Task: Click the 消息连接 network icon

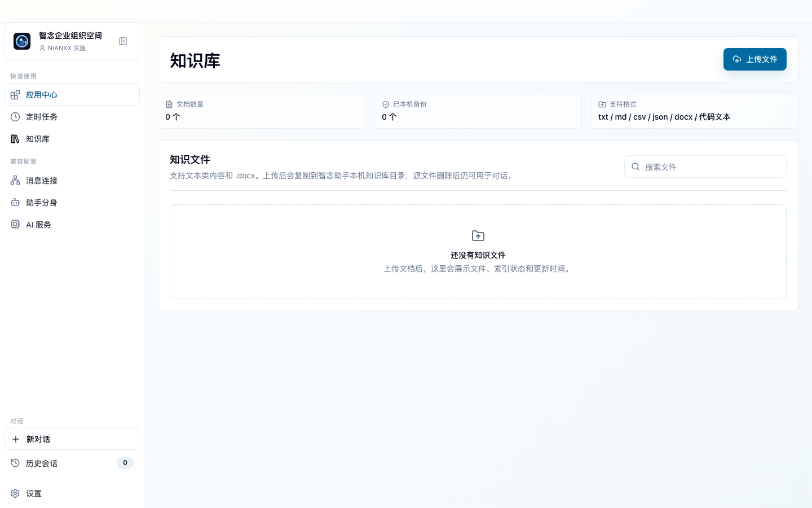Action: (15, 181)
